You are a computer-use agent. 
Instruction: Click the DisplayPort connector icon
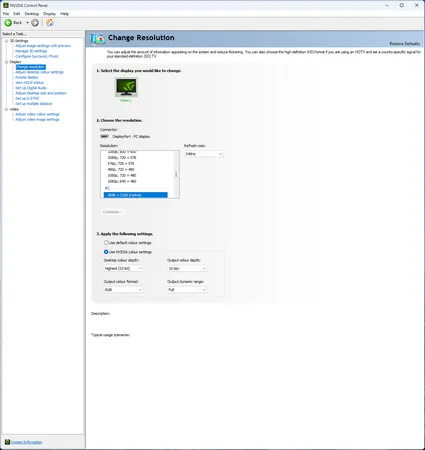pyautogui.click(x=104, y=136)
